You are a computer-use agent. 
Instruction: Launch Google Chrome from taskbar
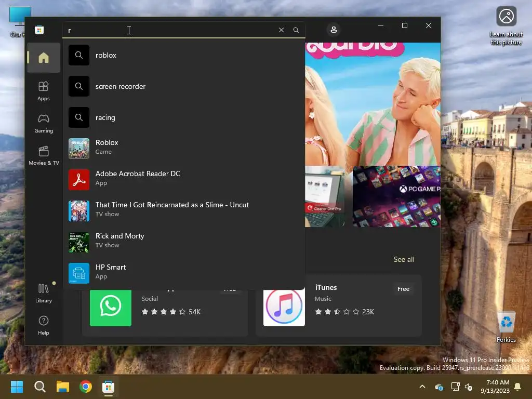pos(86,387)
